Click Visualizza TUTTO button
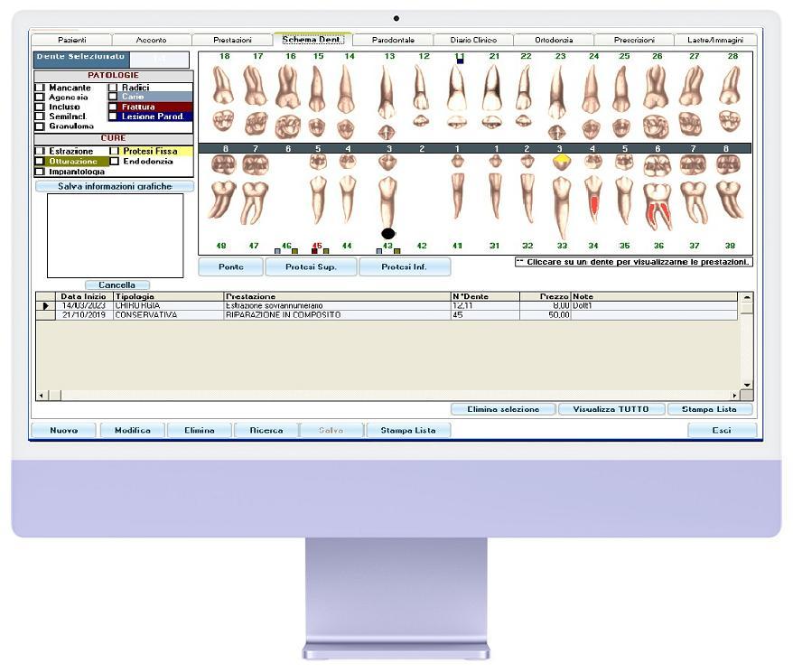793x672 pixels. [x=611, y=409]
